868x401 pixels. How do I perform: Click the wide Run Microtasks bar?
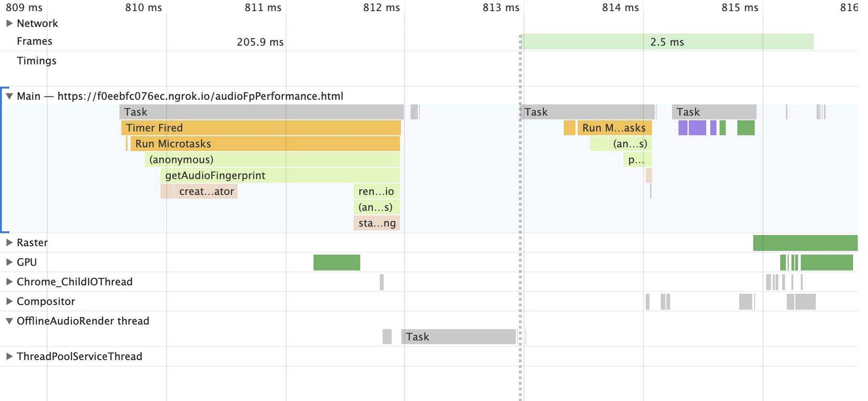(265, 144)
